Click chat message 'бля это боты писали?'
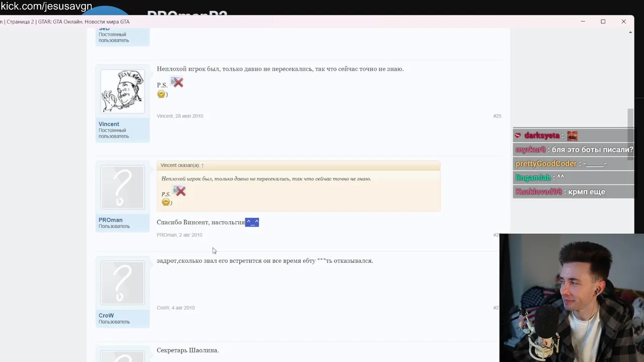Screen dimensions: 644x362 tap(593, 150)
